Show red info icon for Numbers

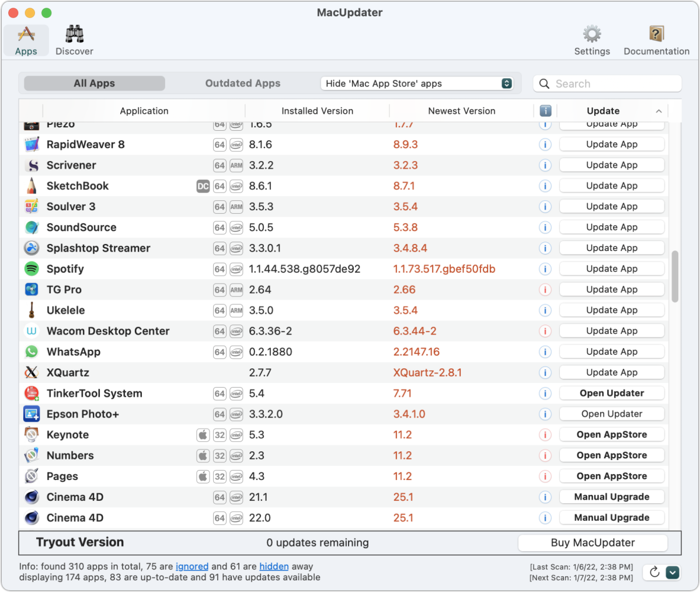coord(545,455)
